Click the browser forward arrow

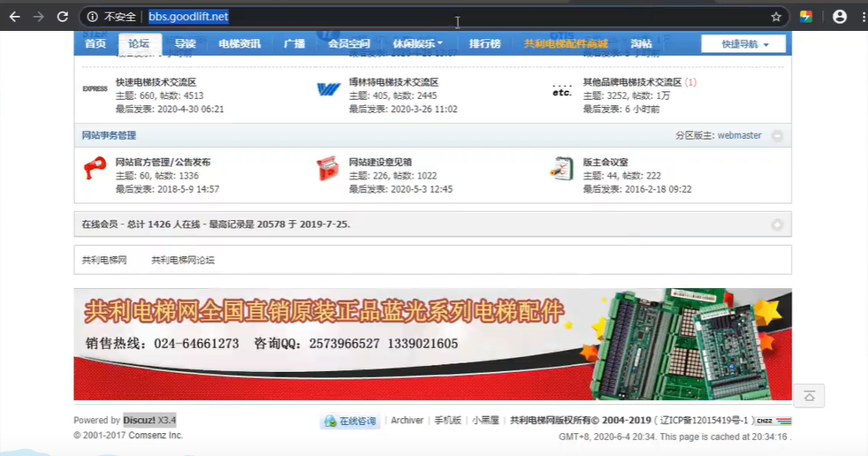click(x=38, y=17)
